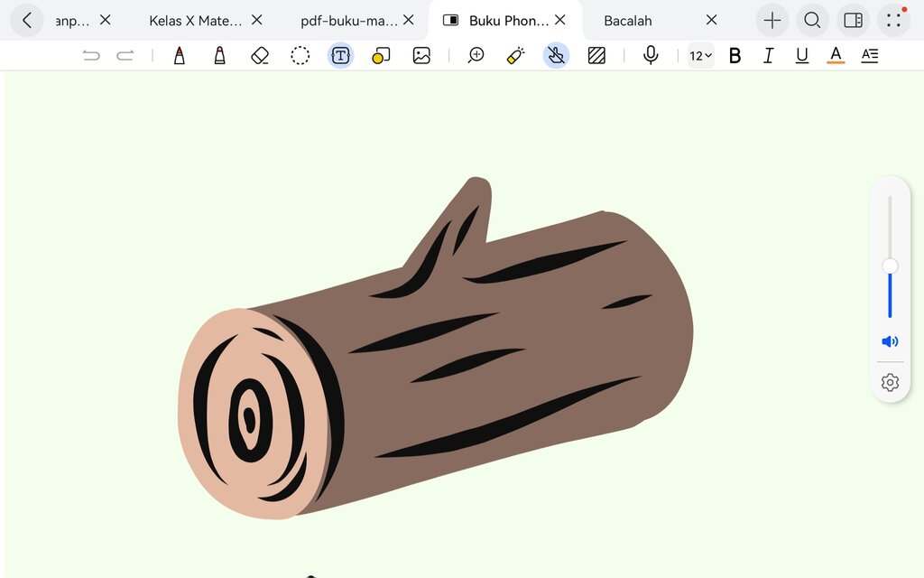Select the laser pointer tool
Image resolution: width=924 pixels, height=578 pixels.
[515, 55]
